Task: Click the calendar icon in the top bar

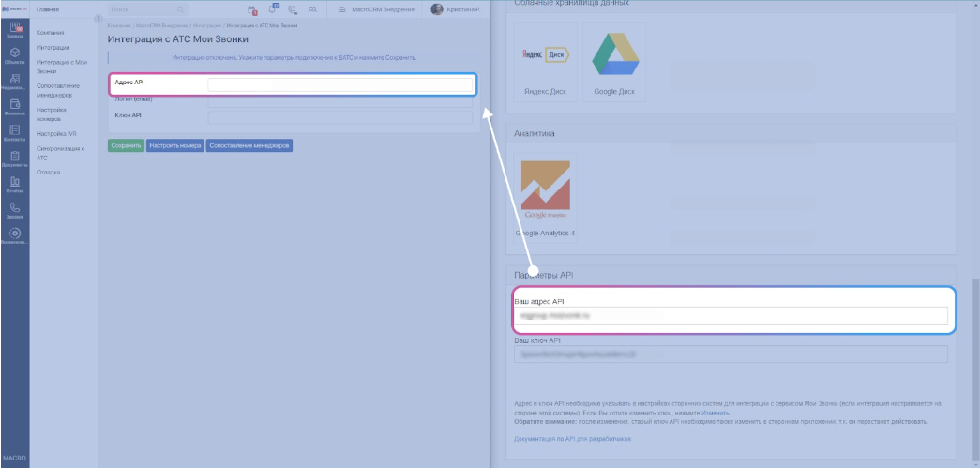Action: tap(251, 9)
